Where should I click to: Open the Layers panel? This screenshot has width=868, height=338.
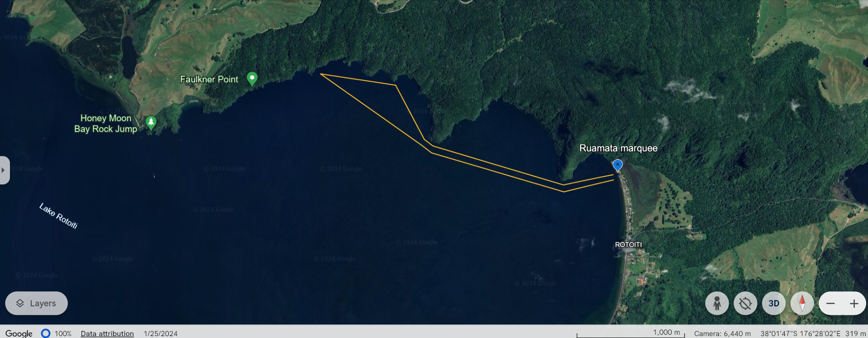click(x=36, y=303)
